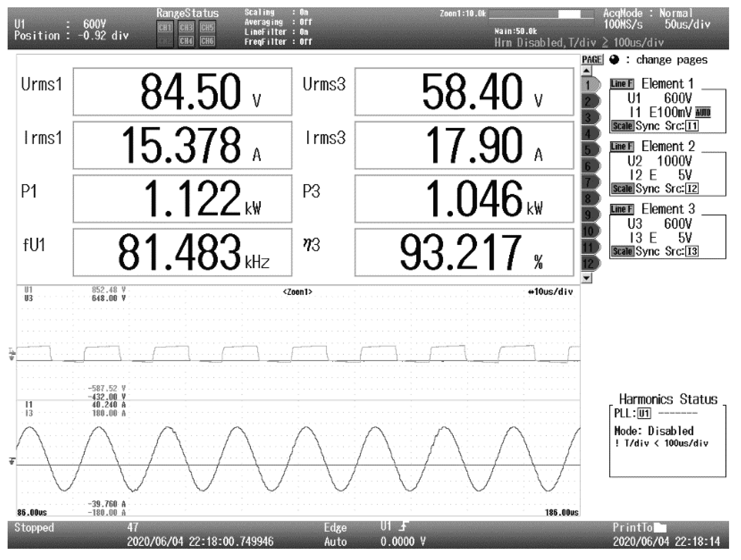Click the PLL source U1 box
This screenshot has height=560, width=741.
point(644,414)
